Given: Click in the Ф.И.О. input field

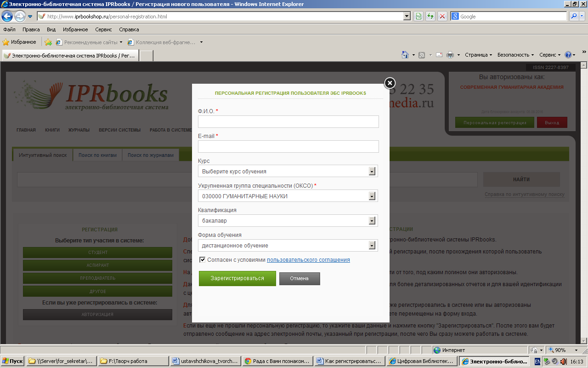Looking at the screenshot, I should tap(288, 121).
